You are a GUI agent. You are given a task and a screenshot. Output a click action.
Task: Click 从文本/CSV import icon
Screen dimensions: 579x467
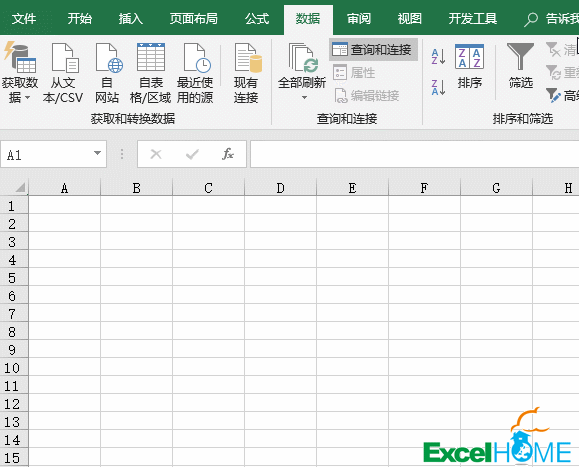tap(64, 58)
